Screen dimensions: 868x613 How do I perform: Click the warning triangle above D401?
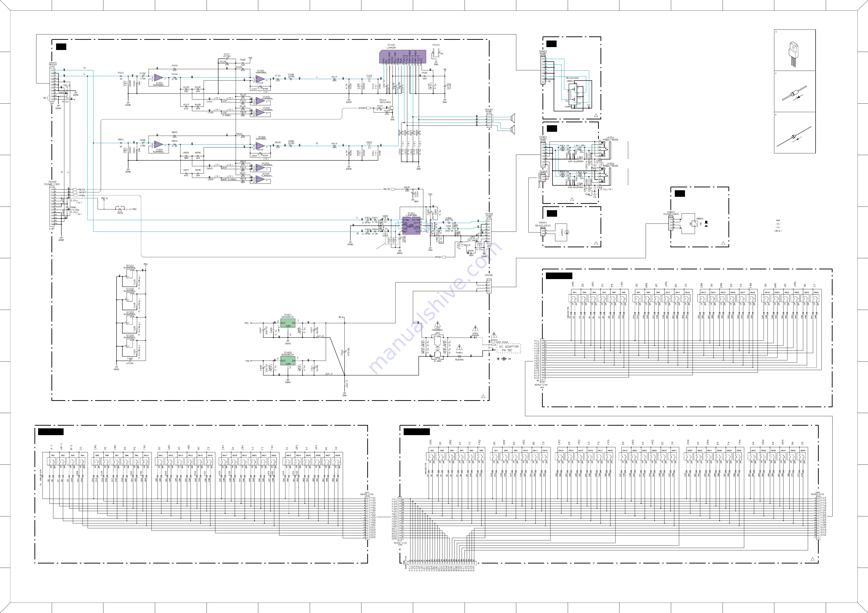(475, 328)
